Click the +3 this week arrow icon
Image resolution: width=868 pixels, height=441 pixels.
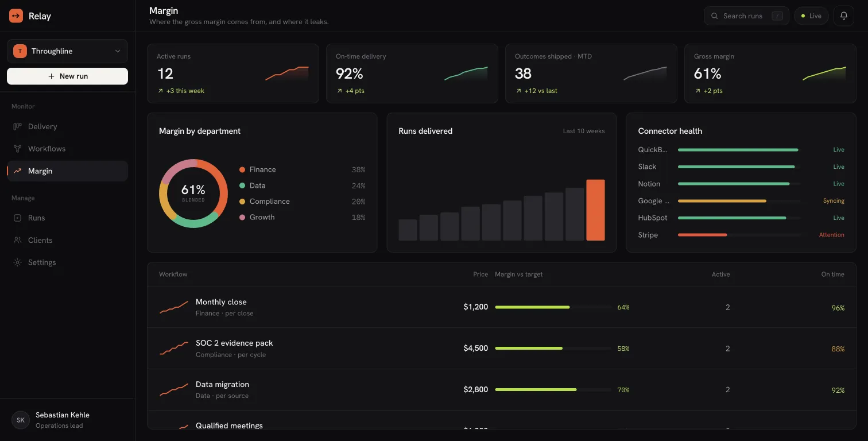coord(160,91)
